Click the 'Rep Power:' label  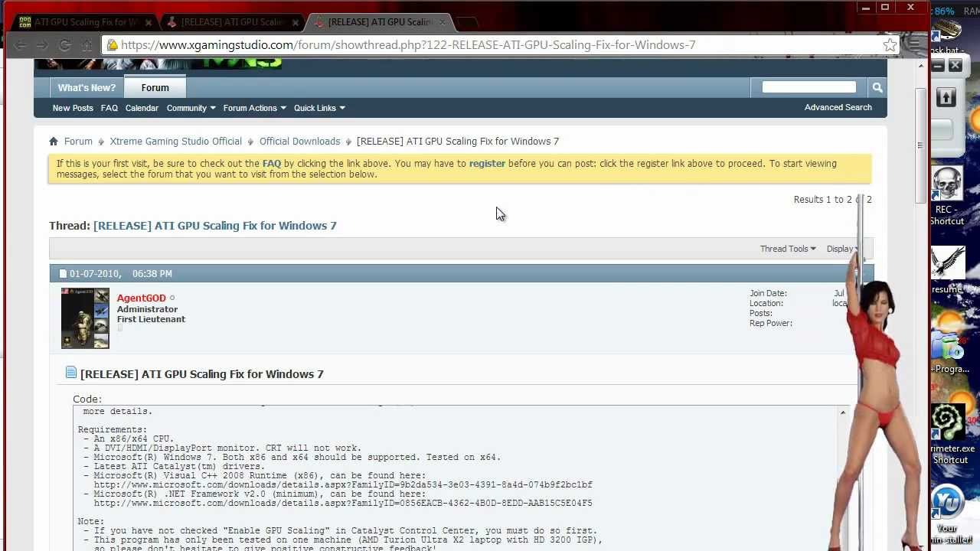771,324
